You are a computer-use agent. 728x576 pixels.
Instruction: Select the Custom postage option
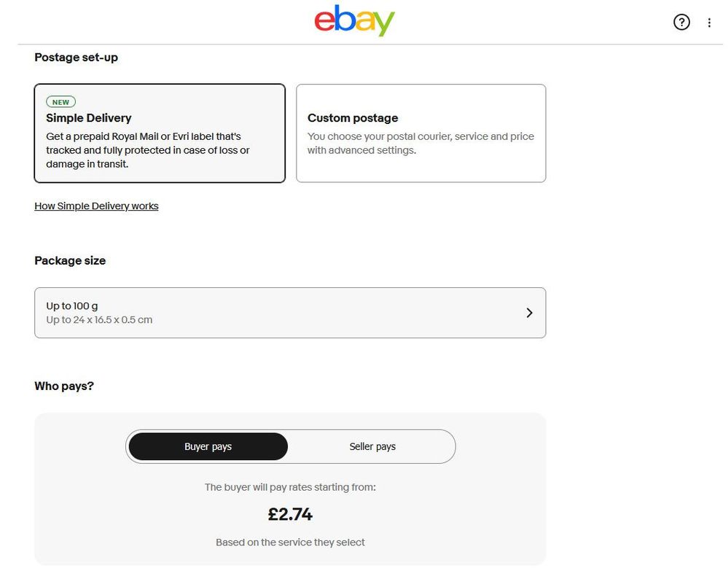point(420,133)
